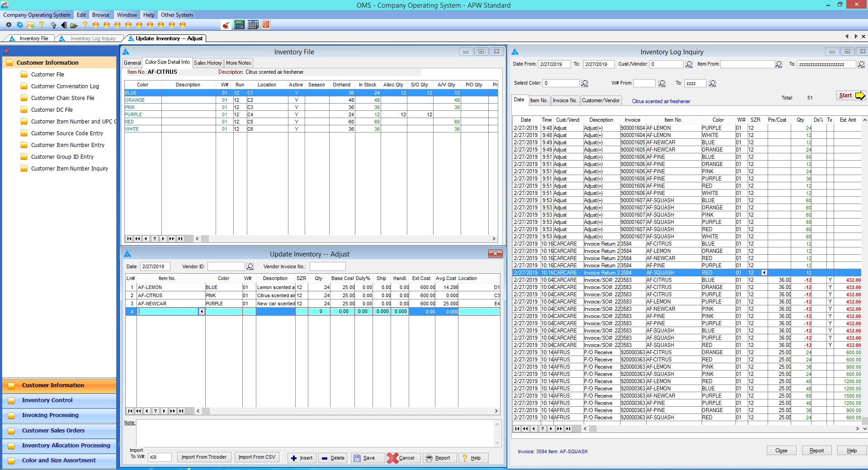Click Import From Tricoder

204,457
